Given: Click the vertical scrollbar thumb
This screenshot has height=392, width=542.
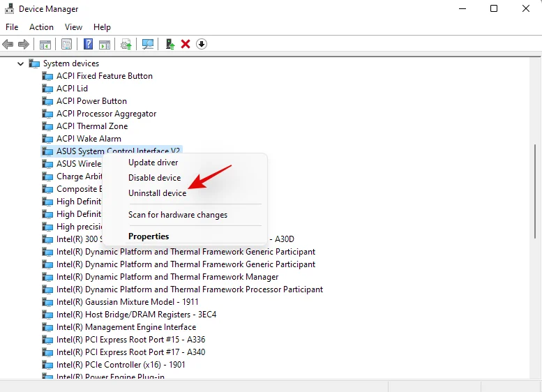Looking at the screenshot, I should (535, 191).
